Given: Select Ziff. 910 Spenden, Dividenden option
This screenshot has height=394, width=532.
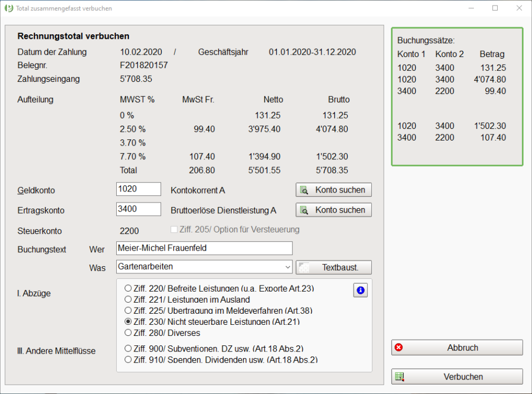Looking at the screenshot, I should click(x=128, y=360).
